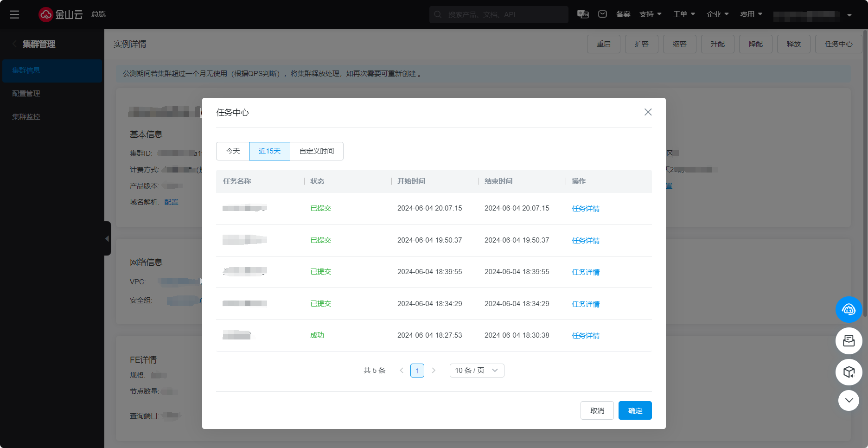
Task: Open the blue cloud assistant button
Action: pos(849,309)
